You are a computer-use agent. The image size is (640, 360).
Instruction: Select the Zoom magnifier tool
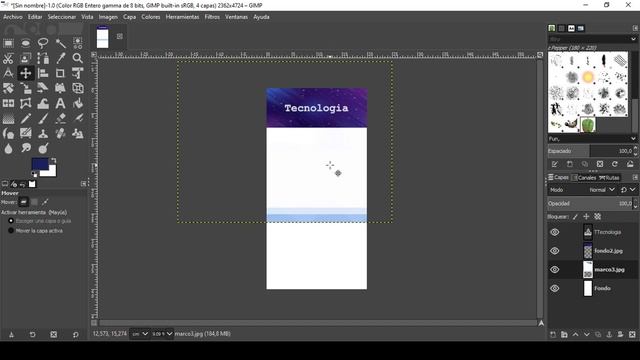click(x=78, y=58)
